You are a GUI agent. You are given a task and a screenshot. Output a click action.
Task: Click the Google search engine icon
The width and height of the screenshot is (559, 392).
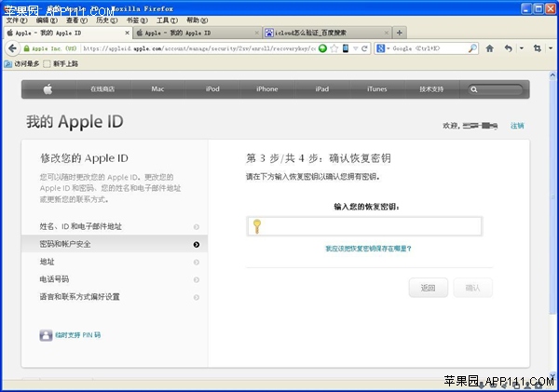point(383,48)
